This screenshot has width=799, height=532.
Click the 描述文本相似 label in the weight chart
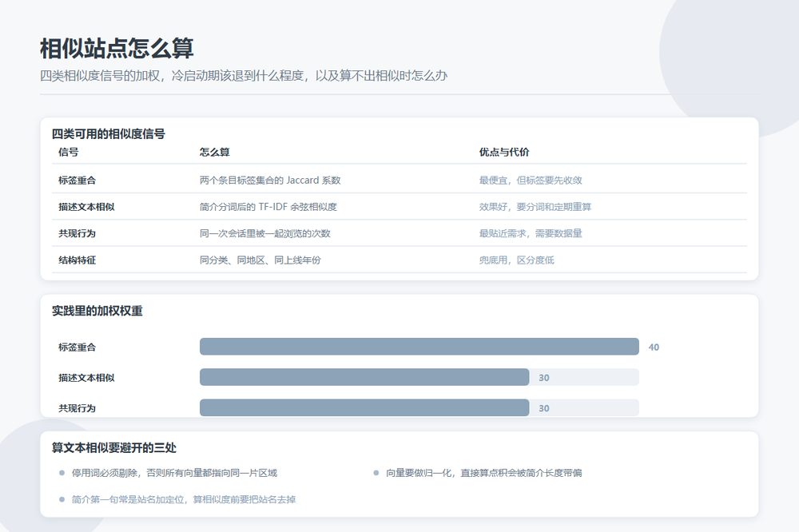[86, 378]
